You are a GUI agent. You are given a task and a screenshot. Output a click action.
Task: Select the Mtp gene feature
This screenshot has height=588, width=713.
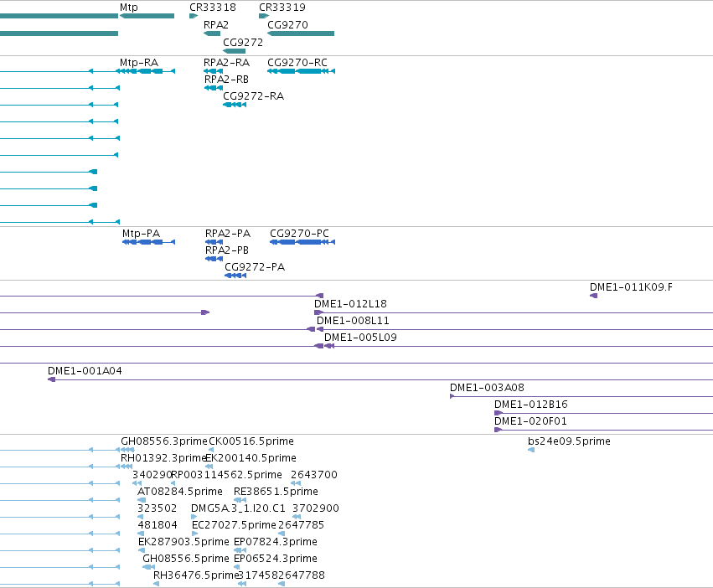tap(147, 16)
